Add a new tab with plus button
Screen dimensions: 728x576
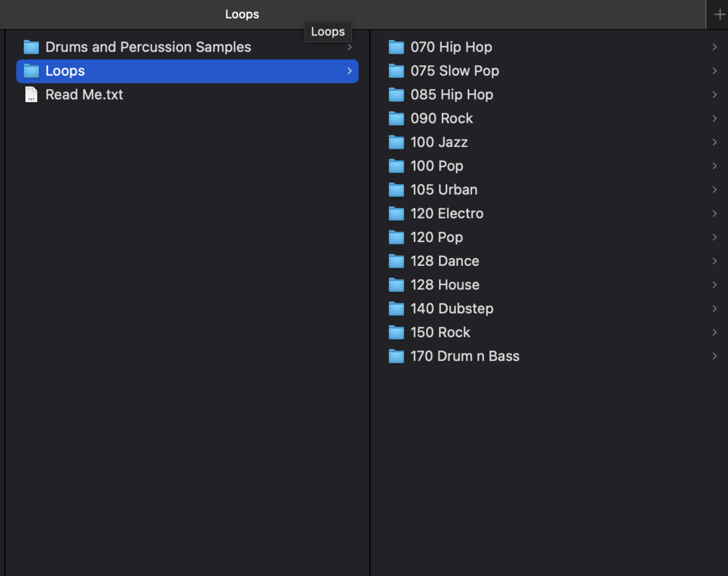(719, 14)
